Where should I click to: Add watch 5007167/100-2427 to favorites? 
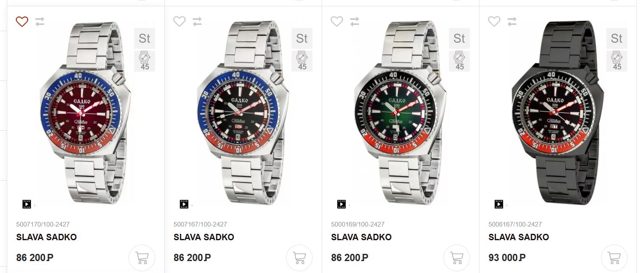click(x=180, y=21)
